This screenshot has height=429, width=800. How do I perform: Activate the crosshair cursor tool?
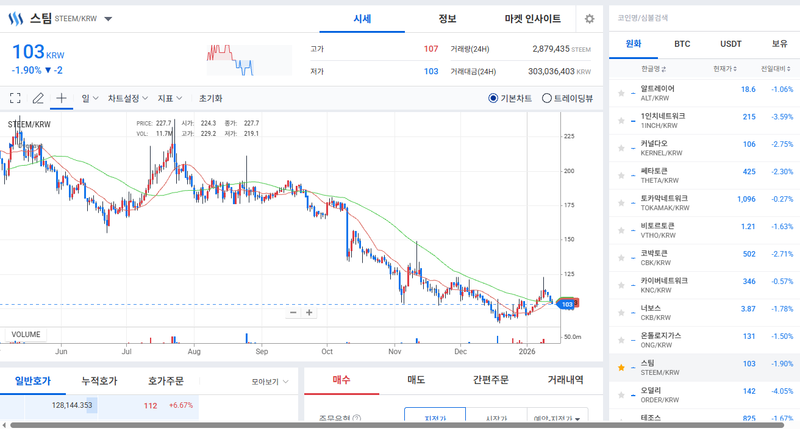click(61, 98)
